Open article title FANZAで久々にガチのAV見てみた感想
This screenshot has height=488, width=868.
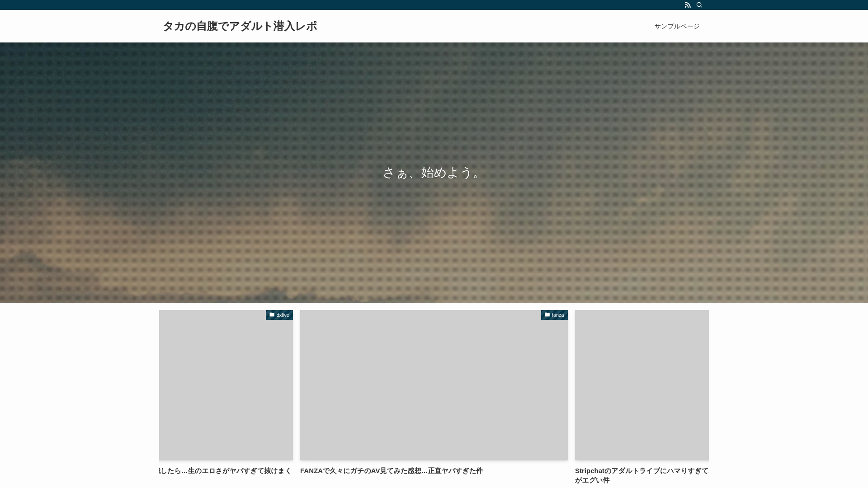tap(392, 471)
